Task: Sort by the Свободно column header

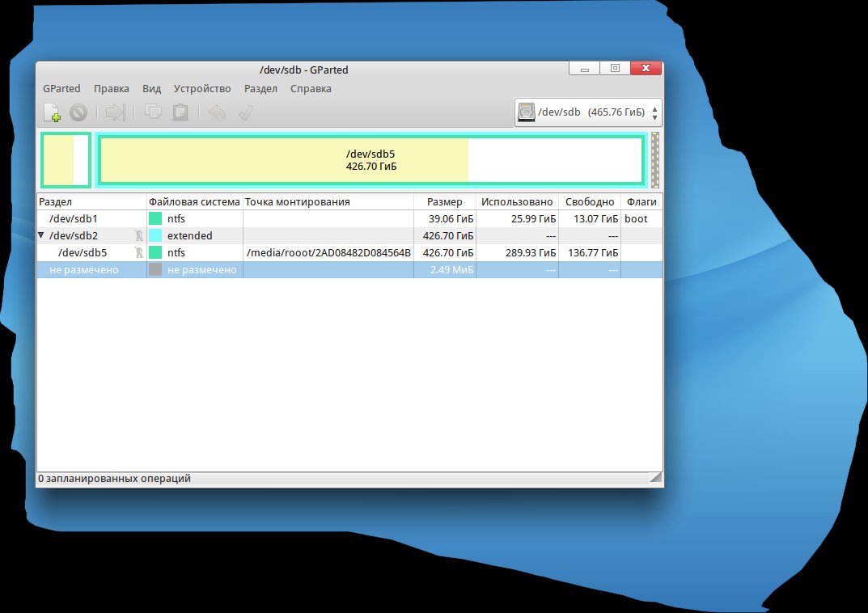Action: click(x=590, y=202)
